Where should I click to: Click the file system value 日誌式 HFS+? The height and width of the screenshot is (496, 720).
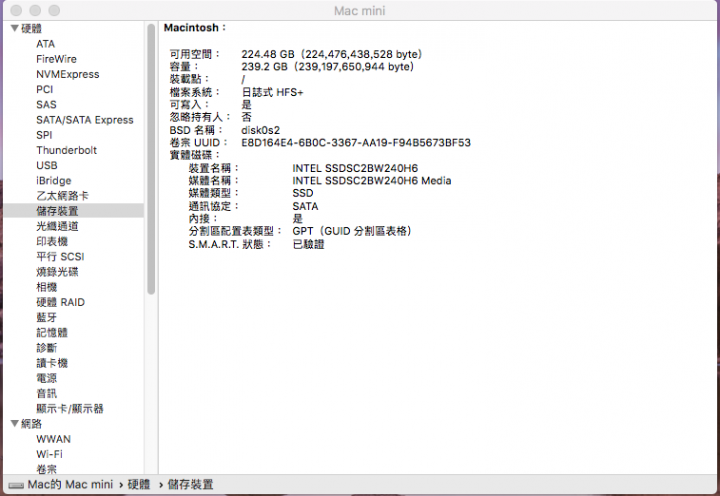click(272, 92)
